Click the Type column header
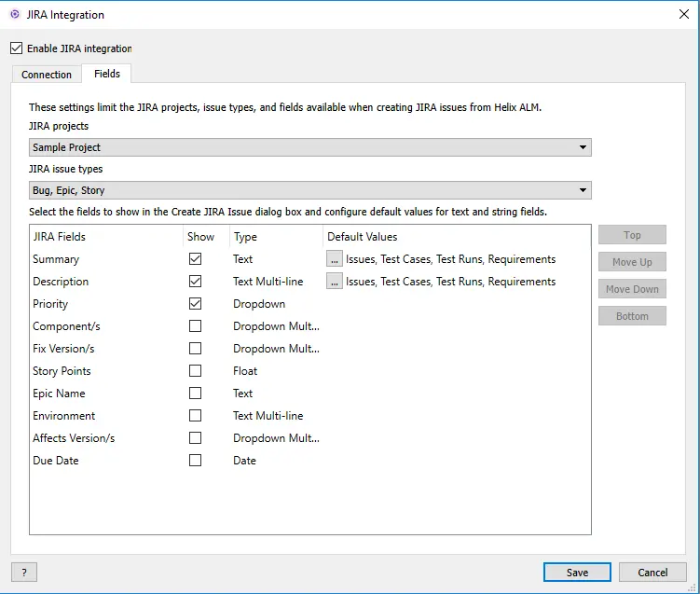 (276, 237)
